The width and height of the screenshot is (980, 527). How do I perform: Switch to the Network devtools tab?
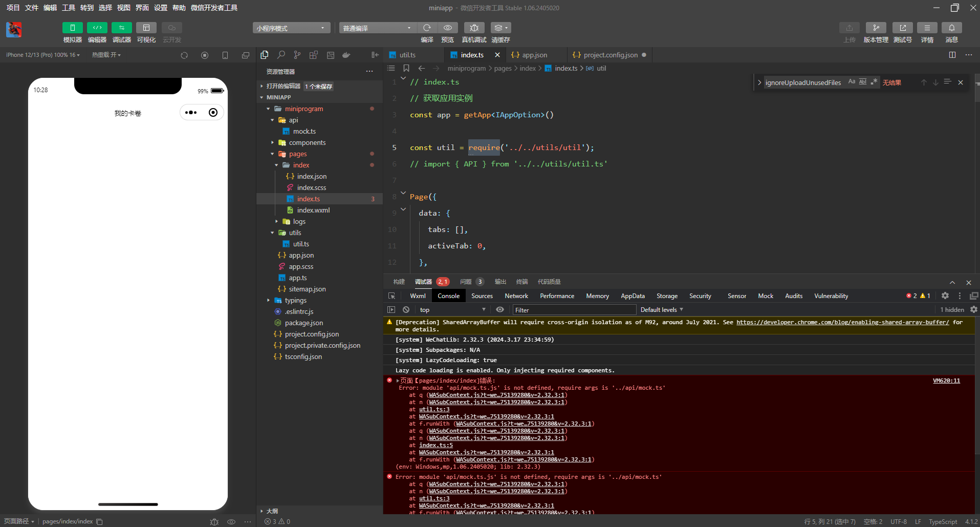click(x=516, y=296)
